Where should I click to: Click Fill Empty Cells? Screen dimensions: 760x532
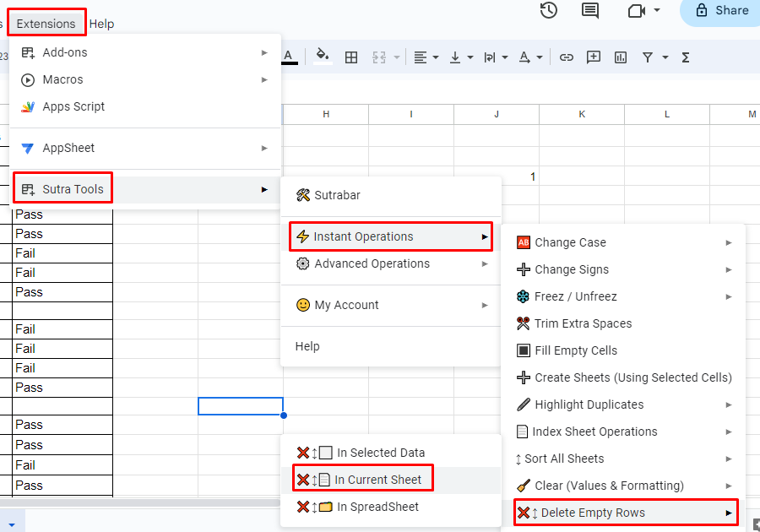[623, 350]
